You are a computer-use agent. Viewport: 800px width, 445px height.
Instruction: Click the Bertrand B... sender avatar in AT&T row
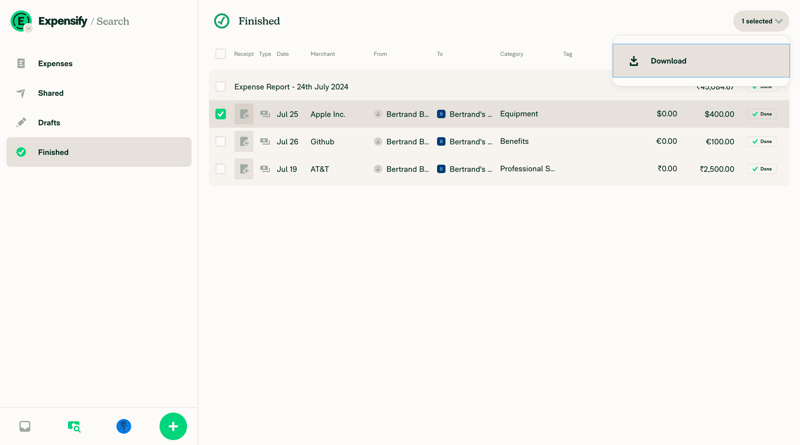click(378, 169)
